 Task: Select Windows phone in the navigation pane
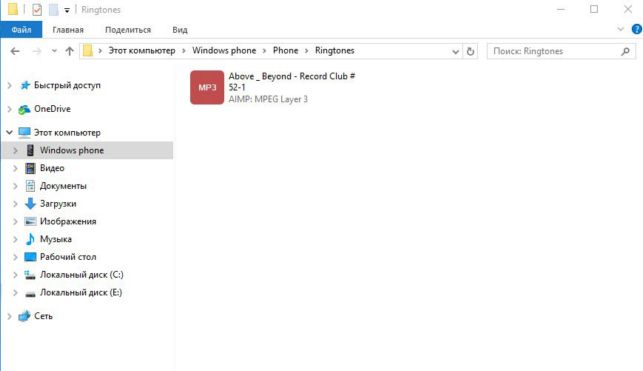[72, 150]
